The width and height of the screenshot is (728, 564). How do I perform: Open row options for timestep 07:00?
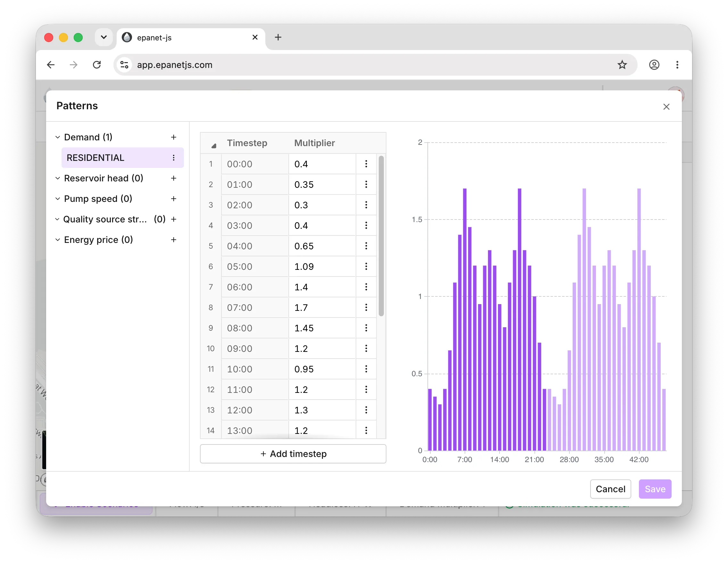click(x=366, y=307)
